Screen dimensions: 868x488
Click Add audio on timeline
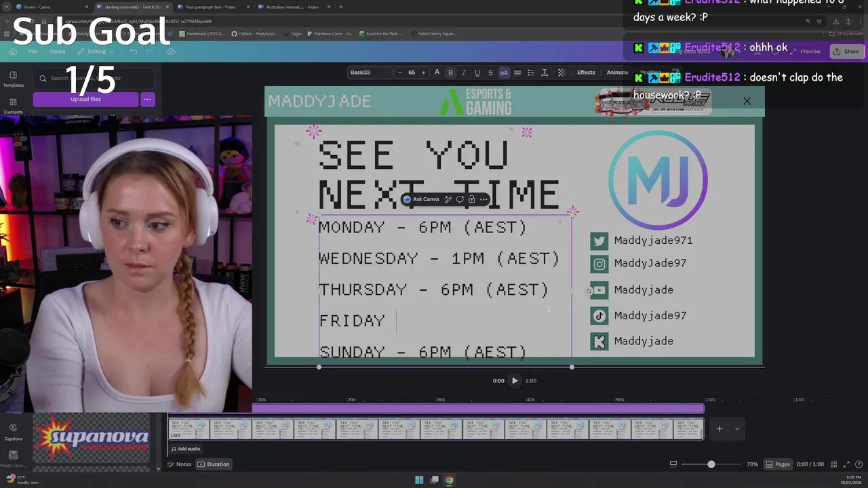pos(185,449)
